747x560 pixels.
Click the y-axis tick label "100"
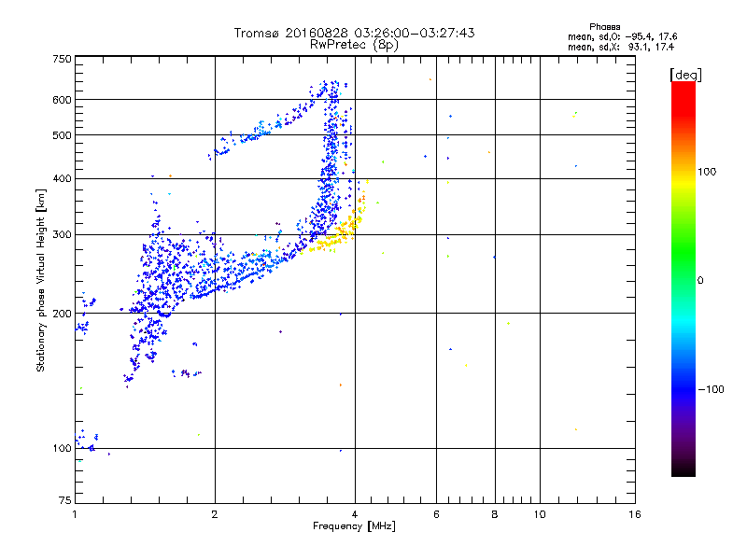(62, 448)
